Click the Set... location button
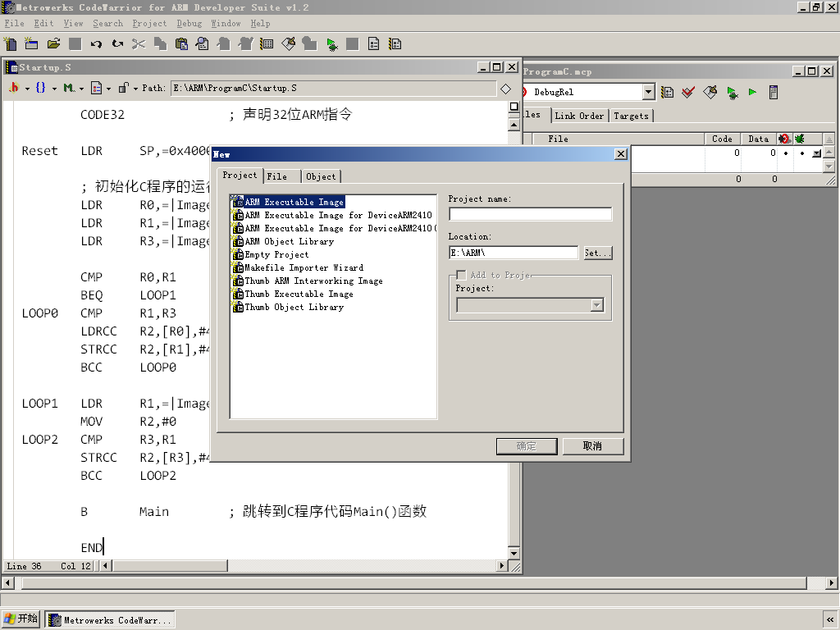The height and width of the screenshot is (630, 840). [598, 253]
